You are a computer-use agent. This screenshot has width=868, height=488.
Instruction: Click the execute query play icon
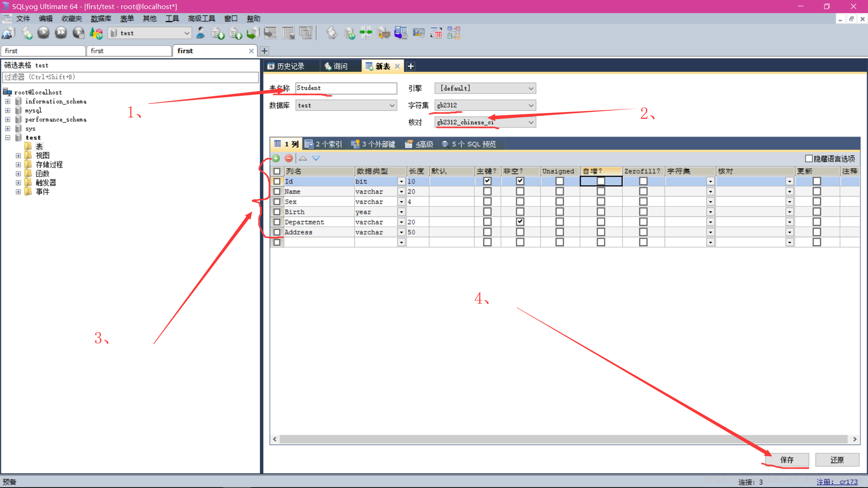pyautogui.click(x=43, y=33)
